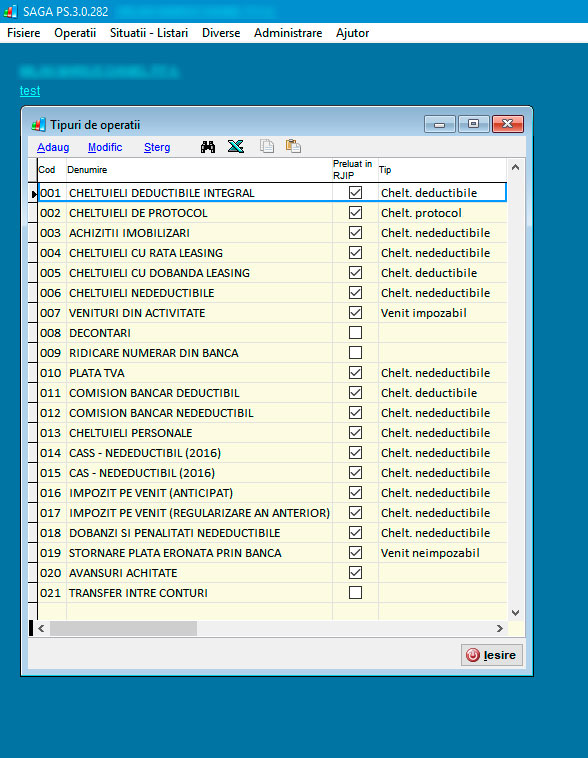Click the Venit impozabil type cell
This screenshot has width=588, height=758.
point(442,313)
